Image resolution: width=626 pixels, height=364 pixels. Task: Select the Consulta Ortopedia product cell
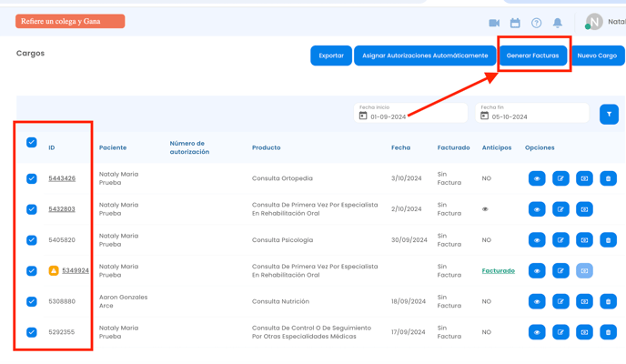point(282,178)
